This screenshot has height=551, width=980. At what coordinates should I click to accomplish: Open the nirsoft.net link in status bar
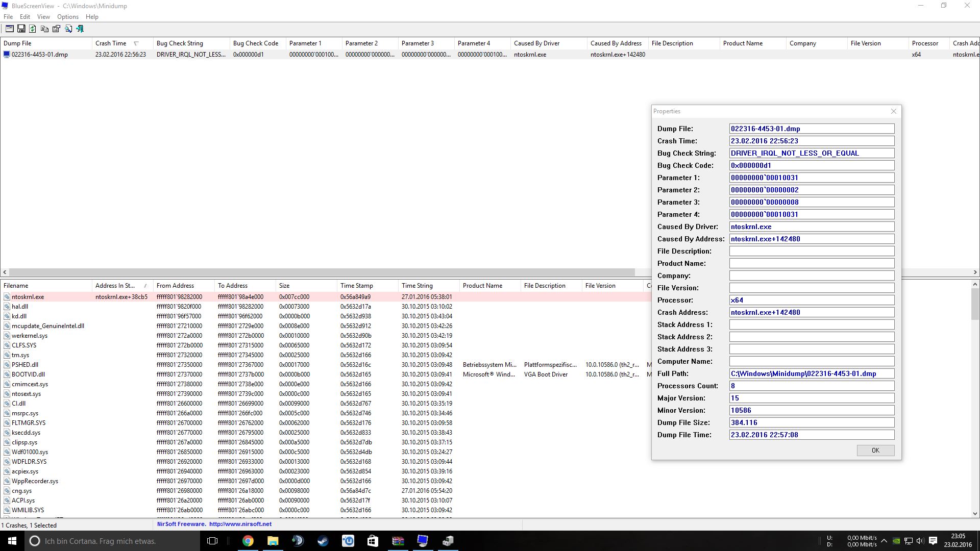(x=240, y=524)
